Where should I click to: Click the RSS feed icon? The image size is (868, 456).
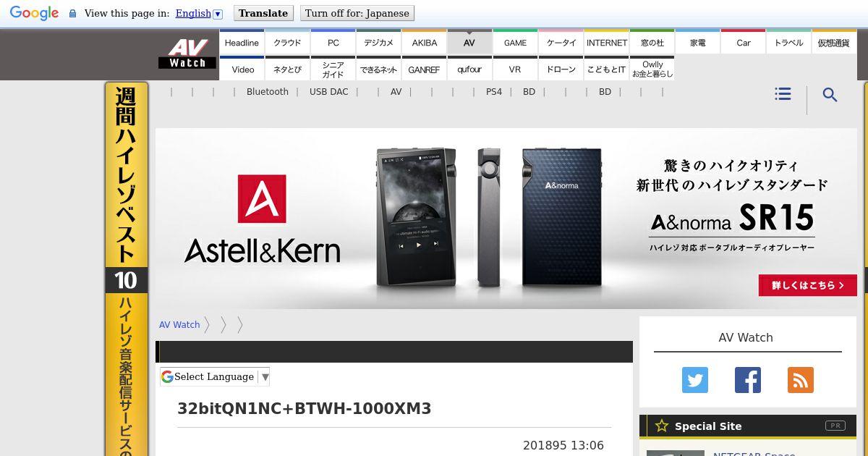pyautogui.click(x=801, y=380)
